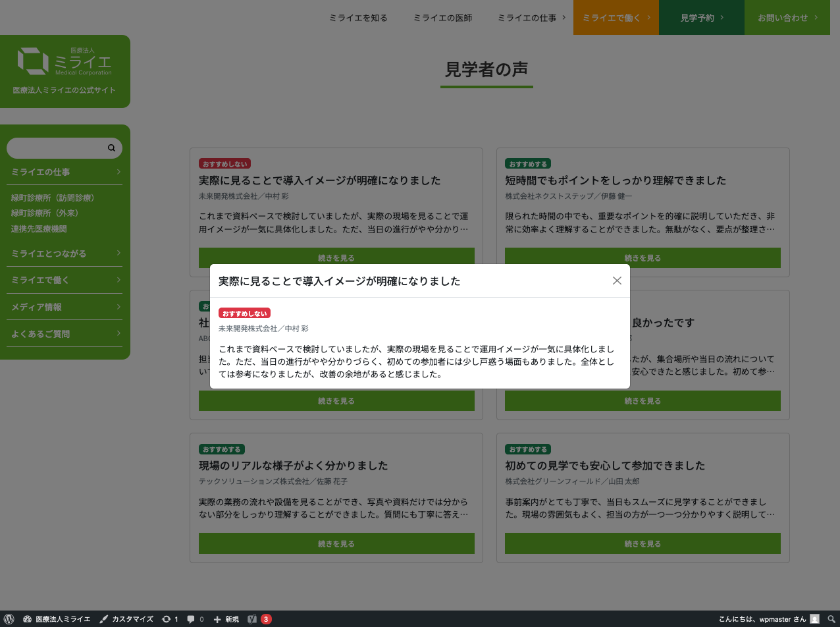Click the admin bar search magnifier icon

pos(831,619)
